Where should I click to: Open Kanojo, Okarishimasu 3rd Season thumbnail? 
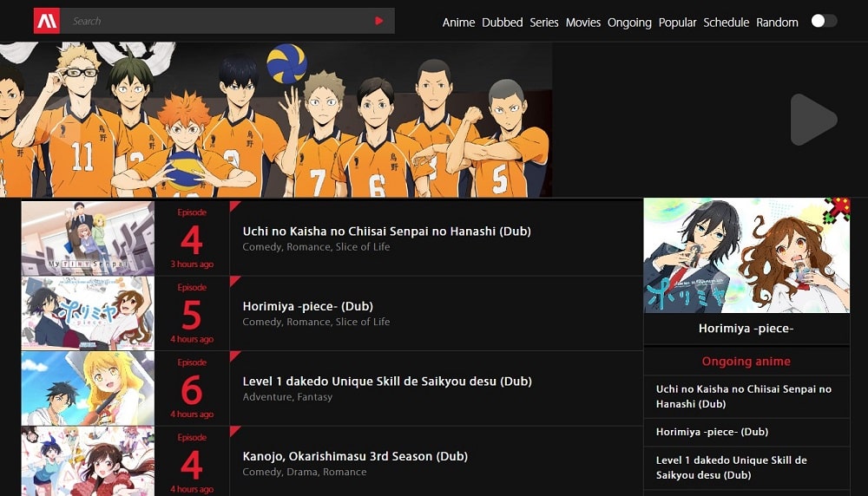[x=88, y=461]
